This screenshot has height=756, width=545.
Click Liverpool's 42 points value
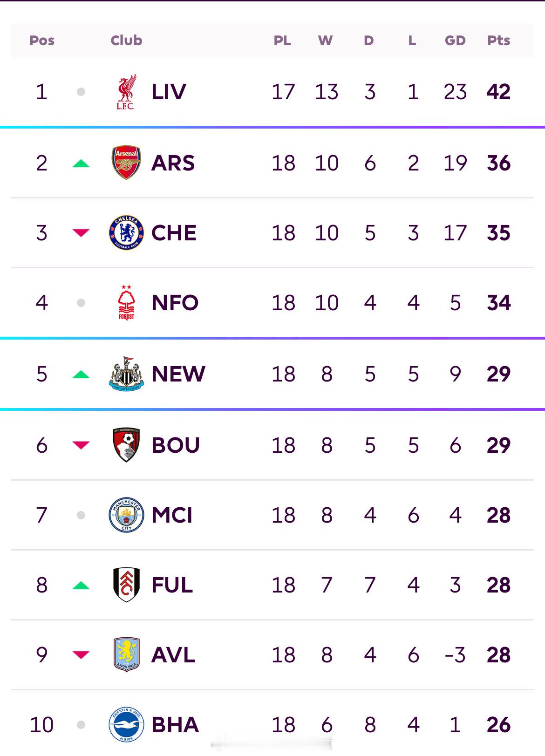pyautogui.click(x=498, y=92)
